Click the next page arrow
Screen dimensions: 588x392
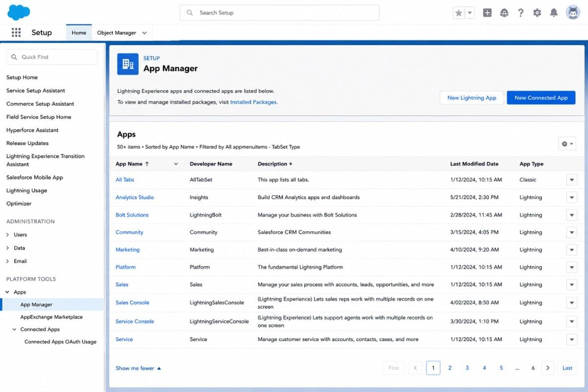click(x=548, y=368)
